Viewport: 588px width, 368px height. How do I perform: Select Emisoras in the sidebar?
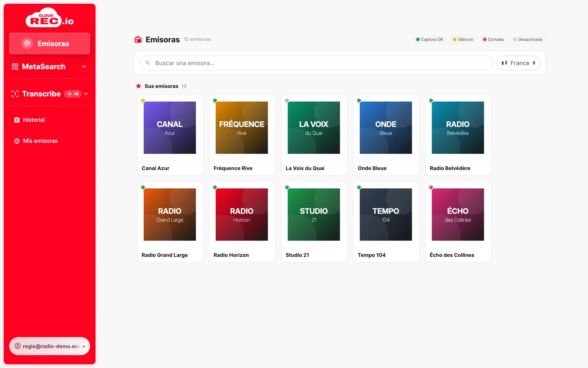[50, 44]
